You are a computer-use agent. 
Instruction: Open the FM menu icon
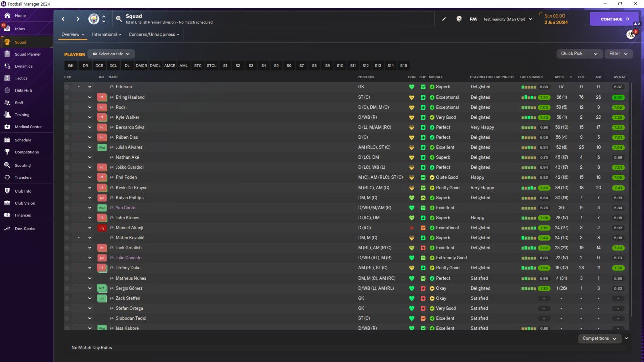(x=473, y=19)
